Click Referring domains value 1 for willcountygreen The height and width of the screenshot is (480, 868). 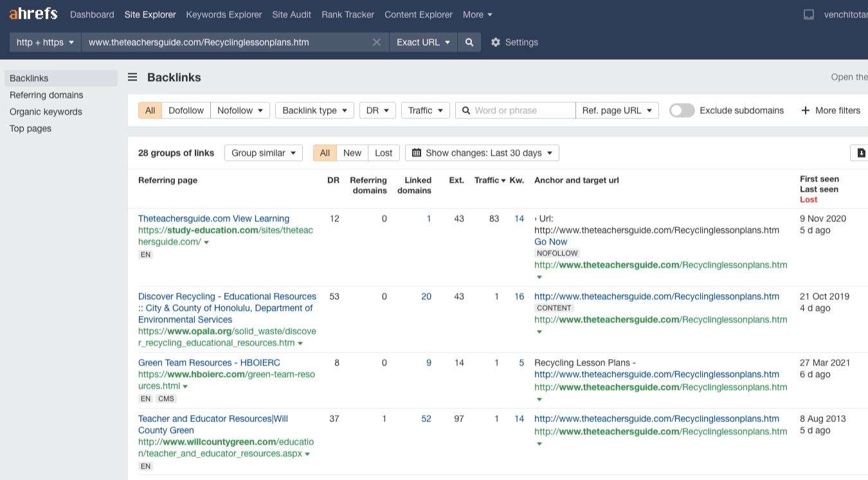pyautogui.click(x=384, y=419)
